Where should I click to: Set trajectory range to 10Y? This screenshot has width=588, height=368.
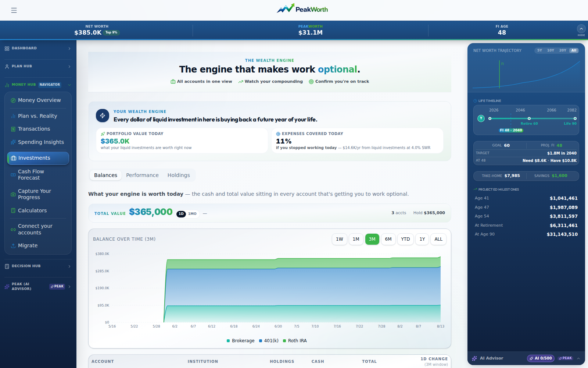click(551, 50)
